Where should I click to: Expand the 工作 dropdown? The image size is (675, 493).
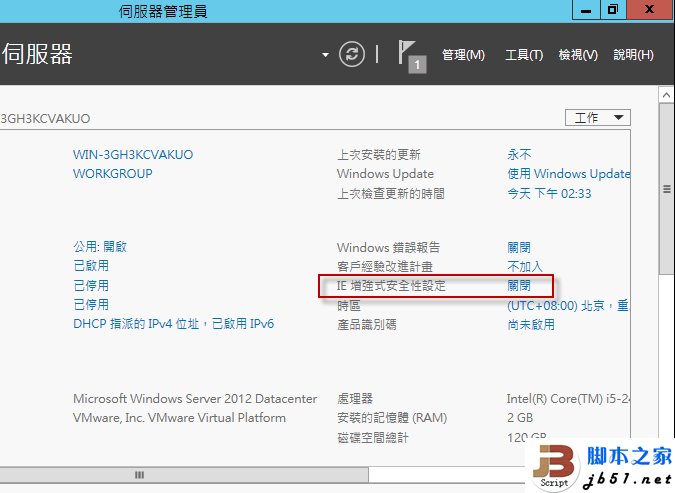[x=598, y=118]
